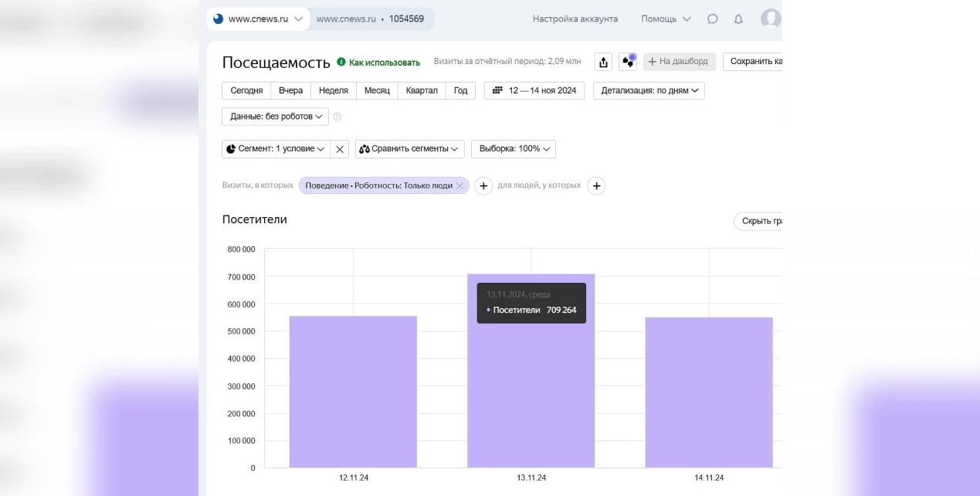Select the 'Неделя' period tab
Screen dimensions: 980x496
coord(333,91)
